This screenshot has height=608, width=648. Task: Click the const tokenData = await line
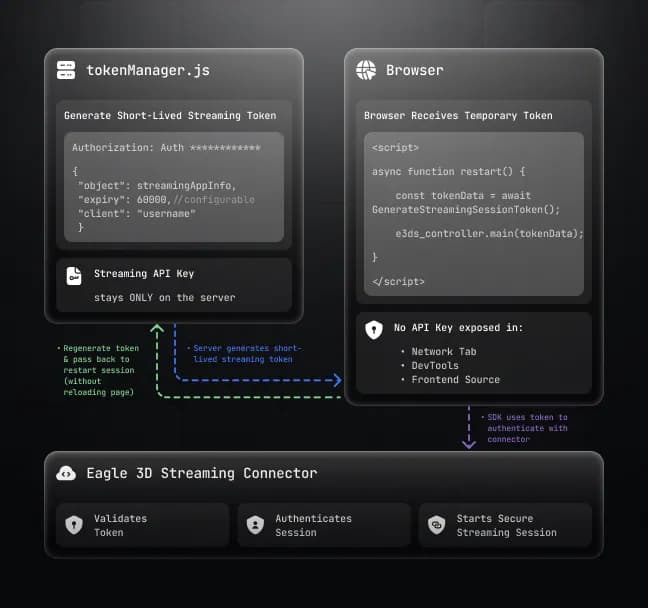(x=463, y=196)
